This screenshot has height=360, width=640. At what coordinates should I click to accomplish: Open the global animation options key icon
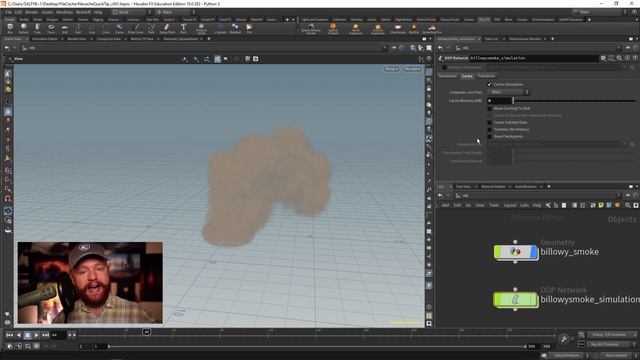point(564,339)
